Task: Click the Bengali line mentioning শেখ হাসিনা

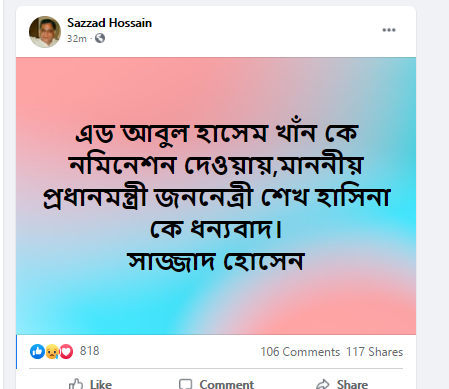Action: (x=217, y=198)
